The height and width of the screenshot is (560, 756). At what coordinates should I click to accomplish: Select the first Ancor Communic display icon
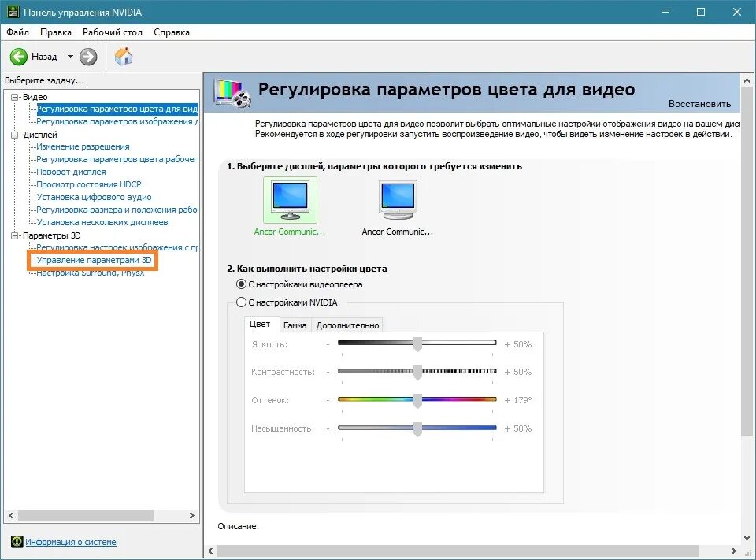[290, 200]
